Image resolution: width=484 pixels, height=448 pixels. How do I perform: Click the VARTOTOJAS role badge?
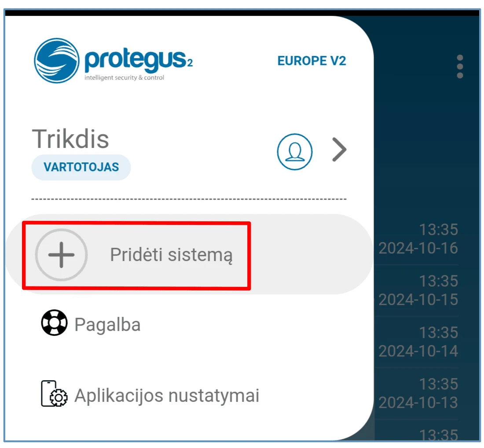point(81,167)
